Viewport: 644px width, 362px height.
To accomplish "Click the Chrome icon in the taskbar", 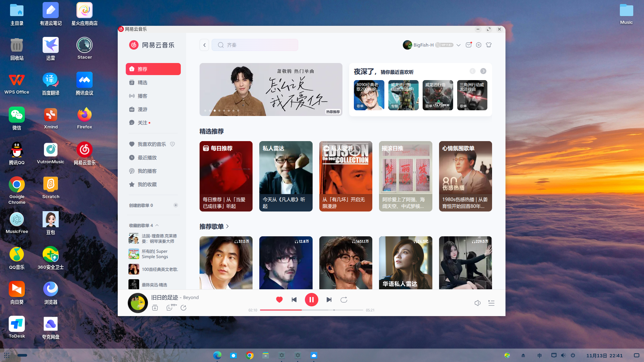I will point(250,355).
